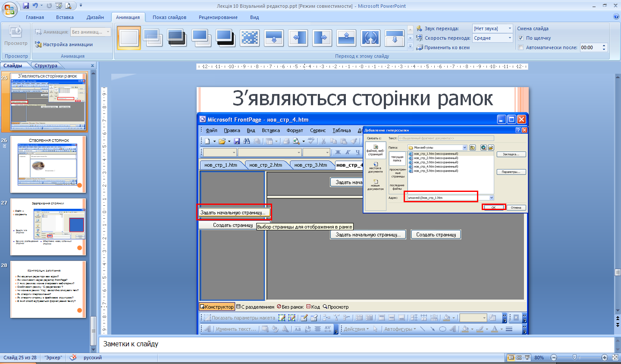Viewport: 621px width, 364px height.
Task: Undo the last action
Action: click(35, 6)
